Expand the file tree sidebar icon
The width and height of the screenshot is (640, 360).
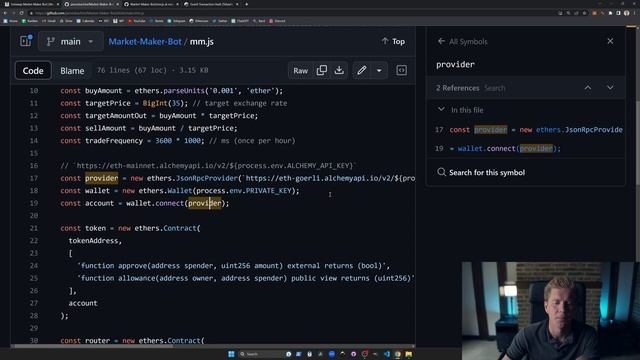[x=26, y=41]
